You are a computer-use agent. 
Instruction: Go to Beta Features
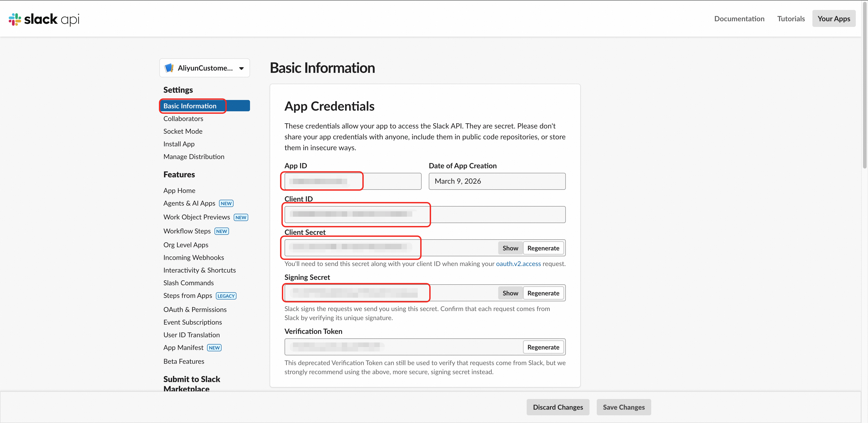tap(184, 361)
